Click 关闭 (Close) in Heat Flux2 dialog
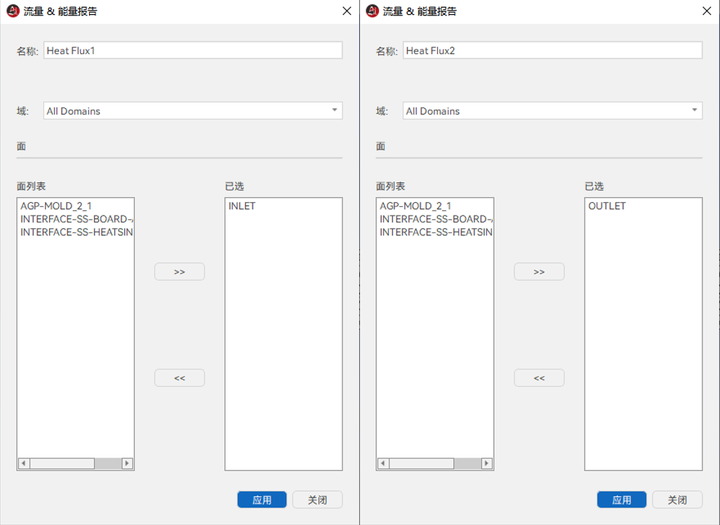This screenshot has height=525, width=720. tap(677, 500)
